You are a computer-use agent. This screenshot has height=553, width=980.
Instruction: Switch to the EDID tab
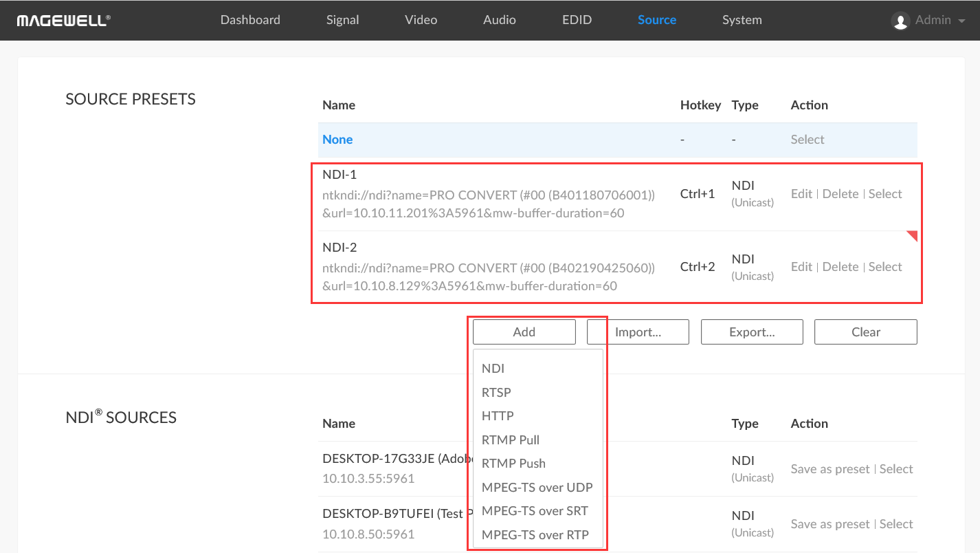click(577, 20)
